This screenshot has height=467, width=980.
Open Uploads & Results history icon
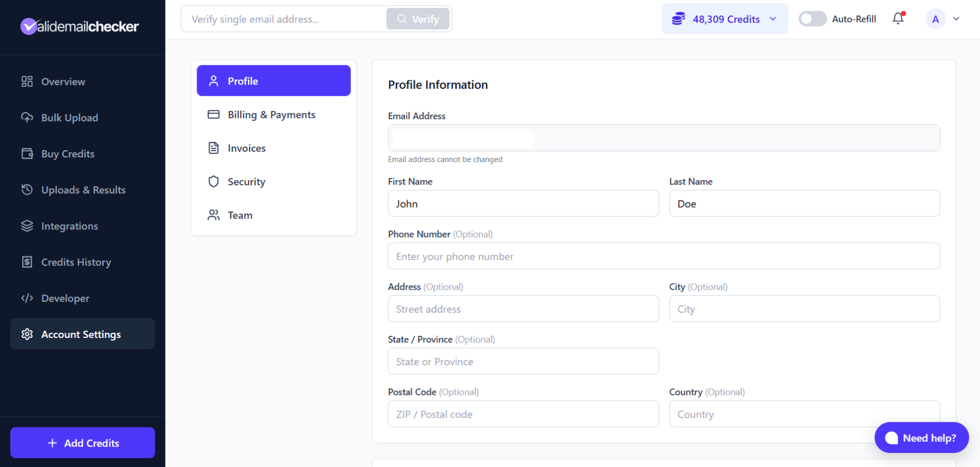tap(27, 189)
